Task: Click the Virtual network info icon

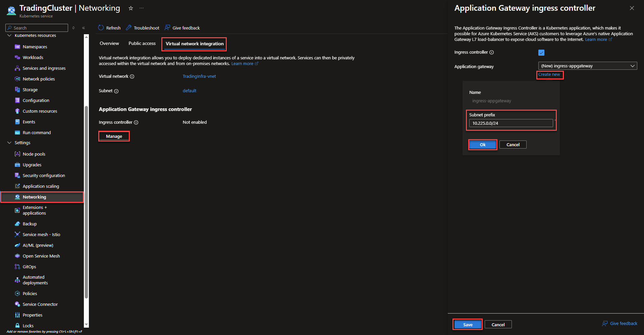Action: click(x=132, y=76)
